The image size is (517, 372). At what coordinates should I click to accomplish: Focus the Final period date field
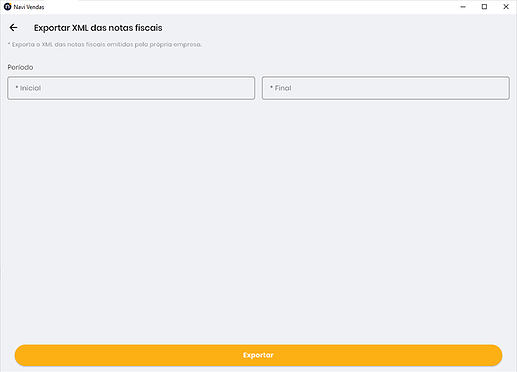(386, 88)
